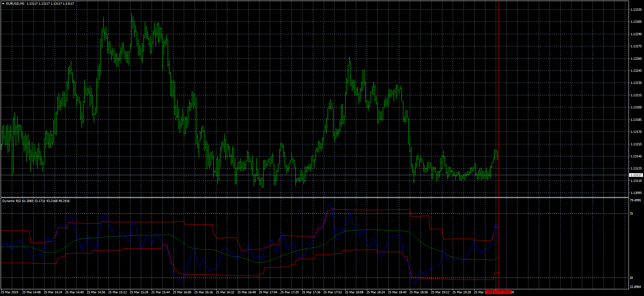This screenshot has height=296, width=644.
Task: Click the 1.13140 price scale label
Action: coord(636,156)
